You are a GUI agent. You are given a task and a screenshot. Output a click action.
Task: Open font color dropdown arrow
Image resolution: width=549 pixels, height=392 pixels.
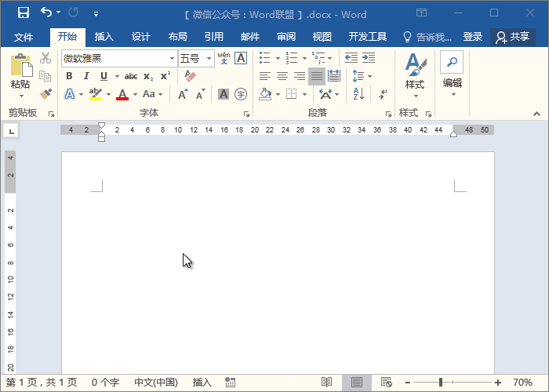click(135, 95)
